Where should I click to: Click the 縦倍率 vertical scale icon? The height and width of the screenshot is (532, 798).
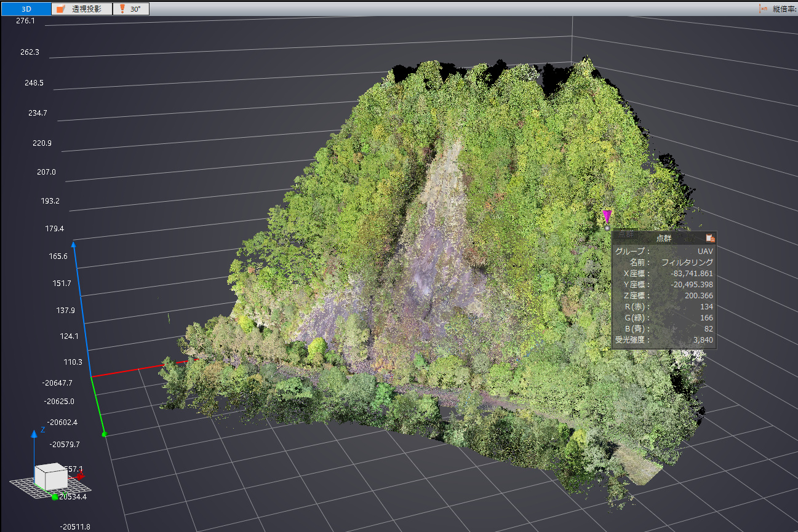tap(764, 9)
